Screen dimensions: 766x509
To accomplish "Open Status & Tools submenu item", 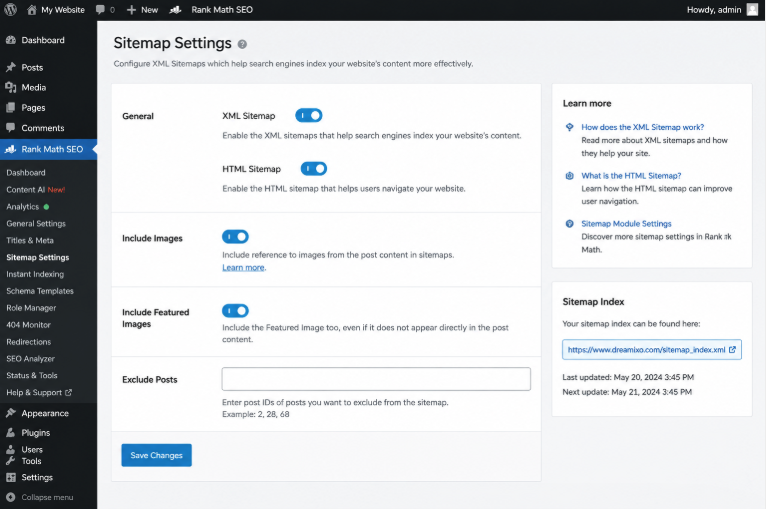I will click(32, 375).
